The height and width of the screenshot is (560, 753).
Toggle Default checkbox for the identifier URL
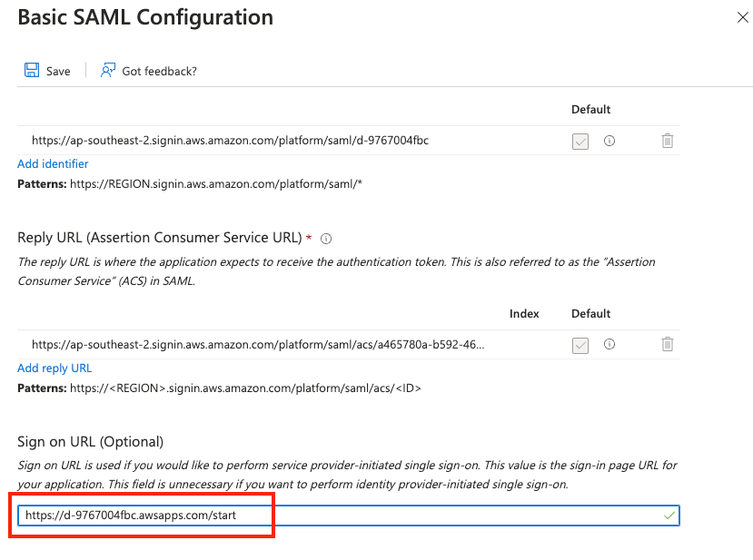coord(580,142)
